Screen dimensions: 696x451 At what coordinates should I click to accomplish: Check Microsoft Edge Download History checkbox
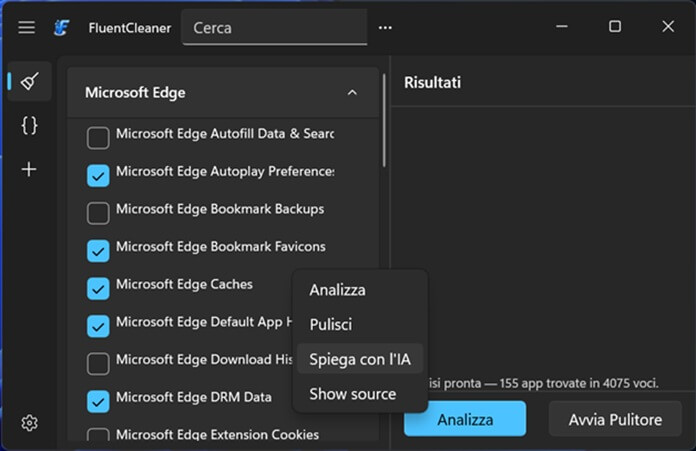point(98,364)
